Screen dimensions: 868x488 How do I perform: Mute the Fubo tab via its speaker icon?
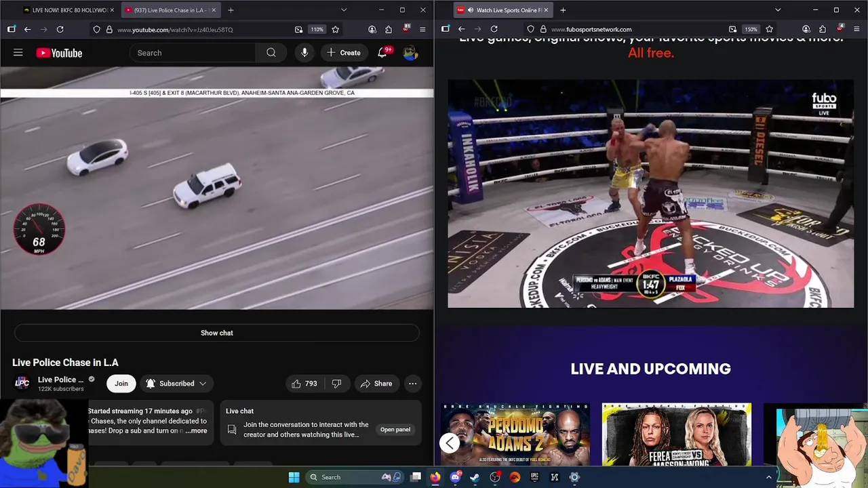tap(471, 10)
